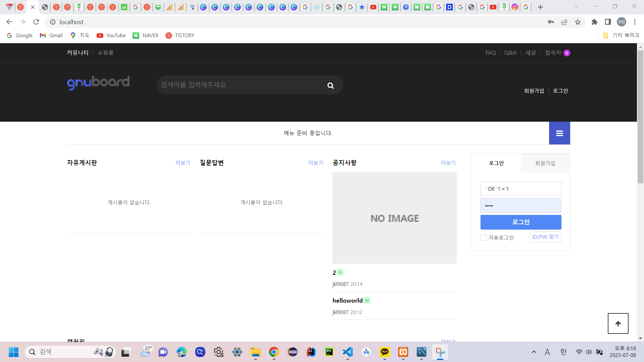This screenshot has width=644, height=362.
Task: Open Visual Studio Code from the taskbar
Action: (x=348, y=352)
